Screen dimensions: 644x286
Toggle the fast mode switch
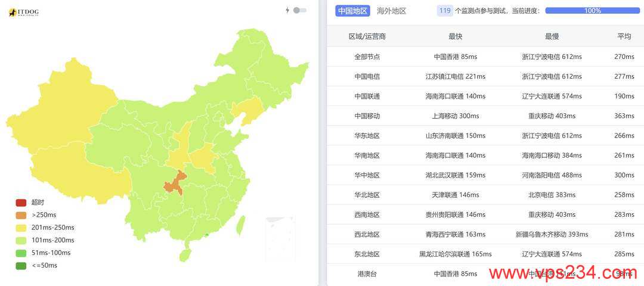300,10
